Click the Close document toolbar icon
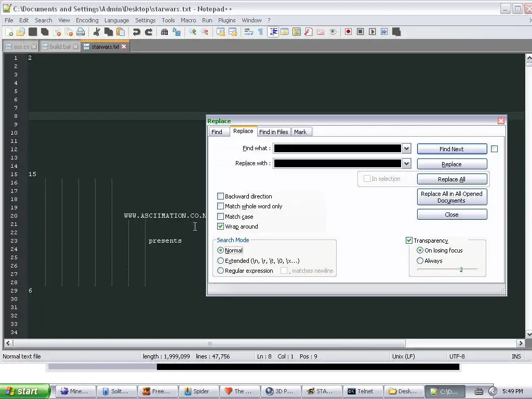532x399 pixels. point(57,32)
